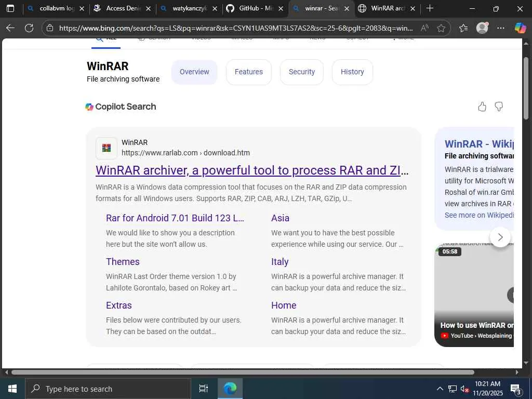Click See more on Wikipedia
Viewport: 532px width, 399px height.
[x=479, y=215]
